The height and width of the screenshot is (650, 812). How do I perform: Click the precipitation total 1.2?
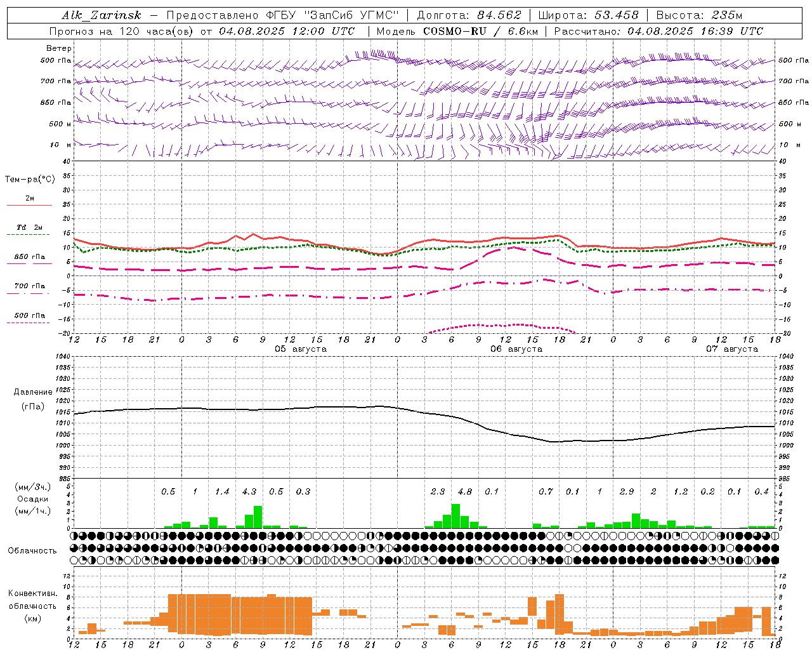click(681, 491)
